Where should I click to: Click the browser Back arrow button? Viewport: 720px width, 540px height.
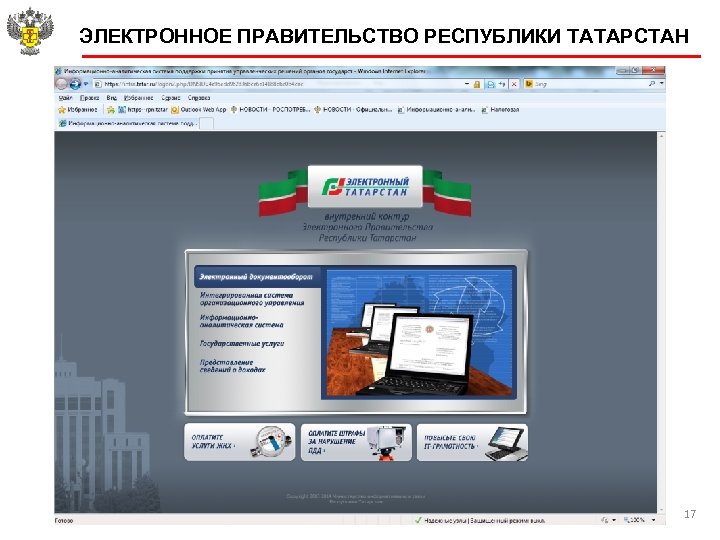tap(61, 84)
